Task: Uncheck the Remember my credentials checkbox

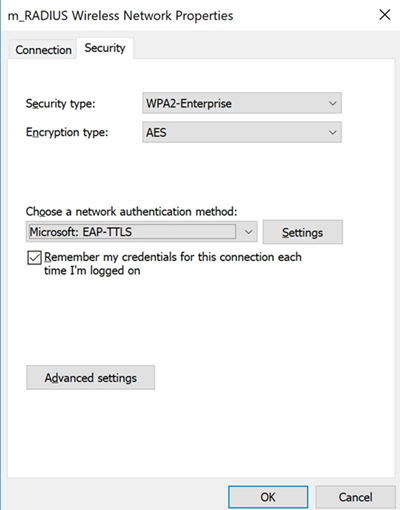Action: click(x=34, y=258)
